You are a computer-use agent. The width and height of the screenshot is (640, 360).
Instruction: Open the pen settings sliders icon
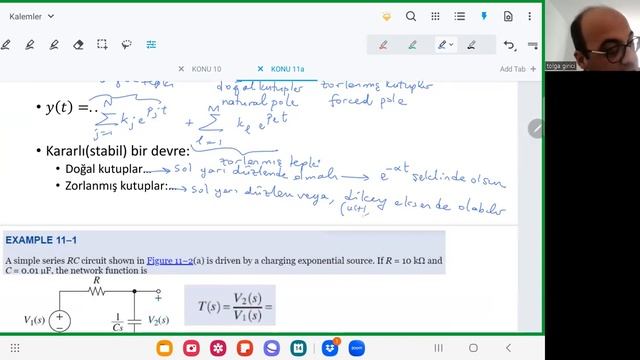pyautogui.click(x=151, y=44)
